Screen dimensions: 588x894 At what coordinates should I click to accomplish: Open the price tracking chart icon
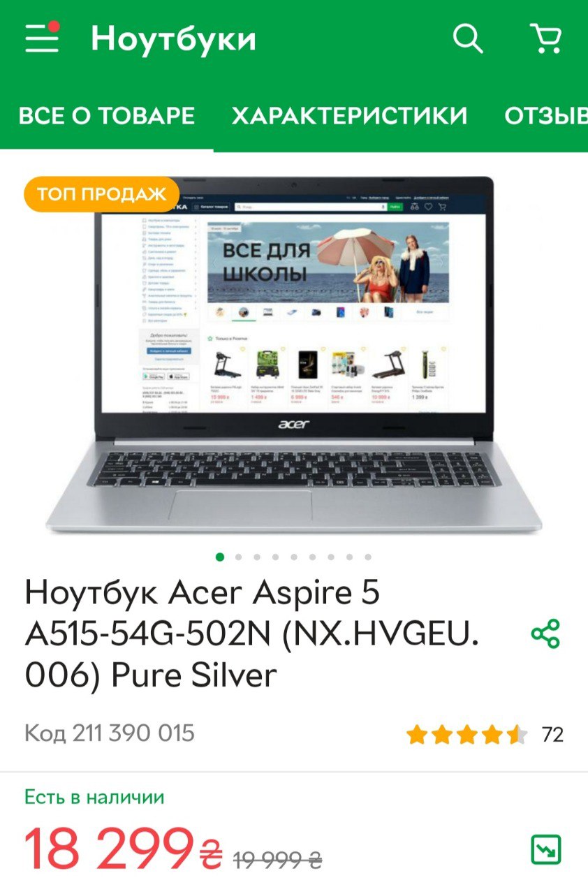click(545, 850)
